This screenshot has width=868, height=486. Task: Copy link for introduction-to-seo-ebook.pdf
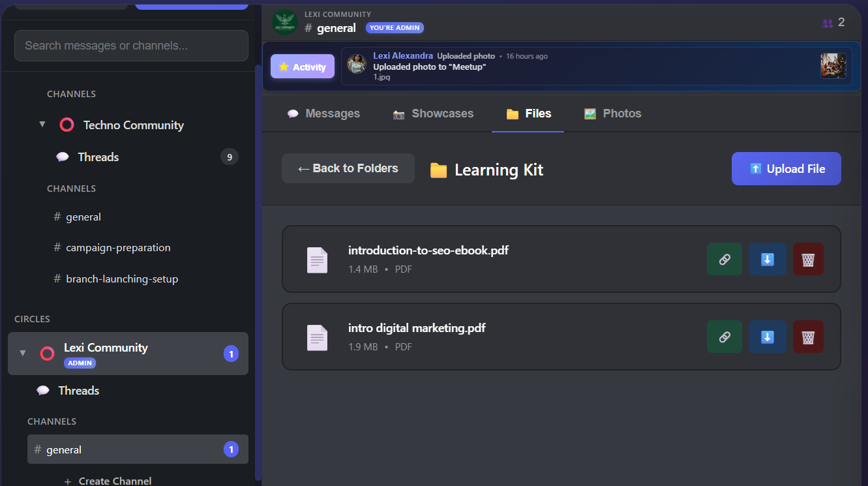coord(724,259)
